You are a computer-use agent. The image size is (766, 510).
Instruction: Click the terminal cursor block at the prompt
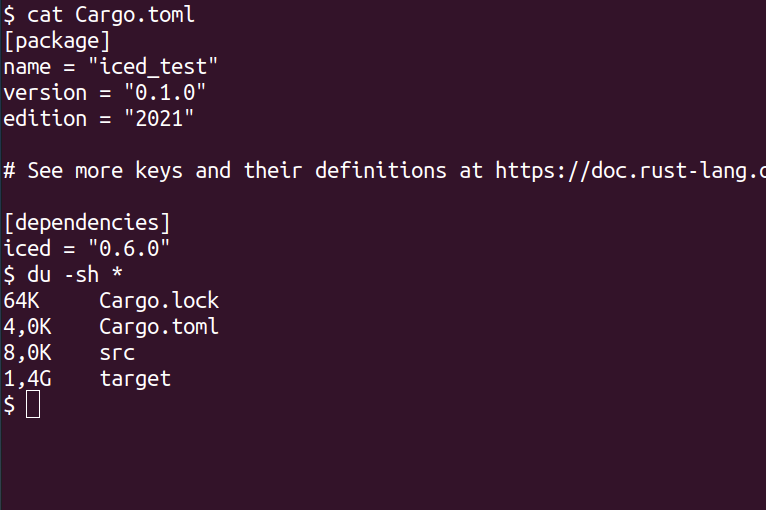33,404
